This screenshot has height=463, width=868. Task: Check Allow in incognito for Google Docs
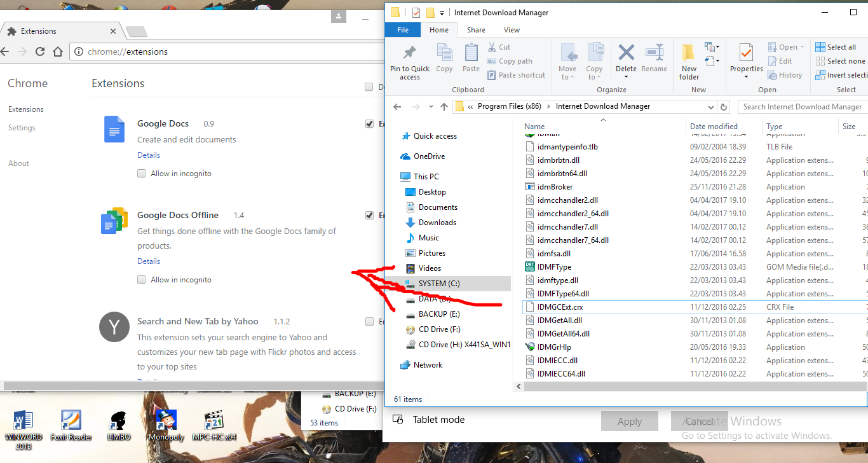(142, 174)
